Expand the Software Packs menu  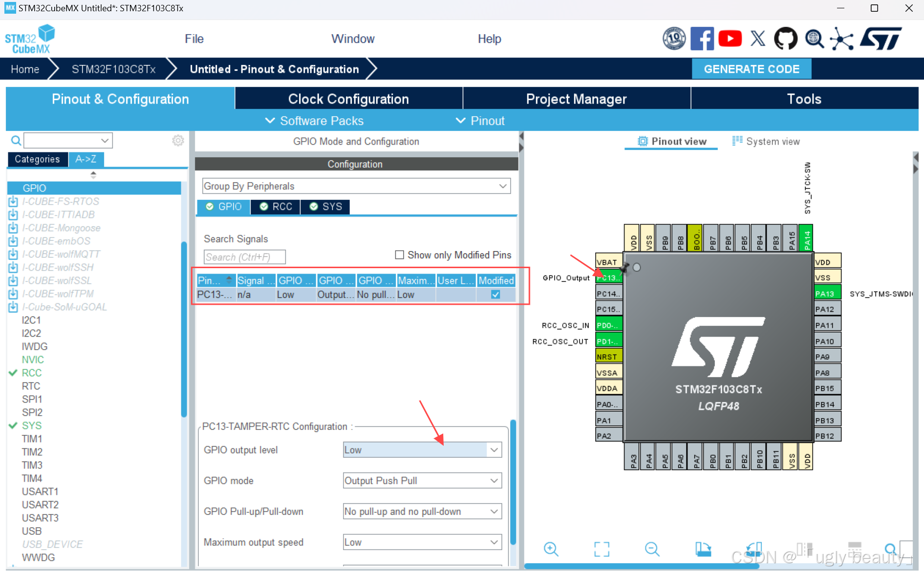click(x=314, y=121)
